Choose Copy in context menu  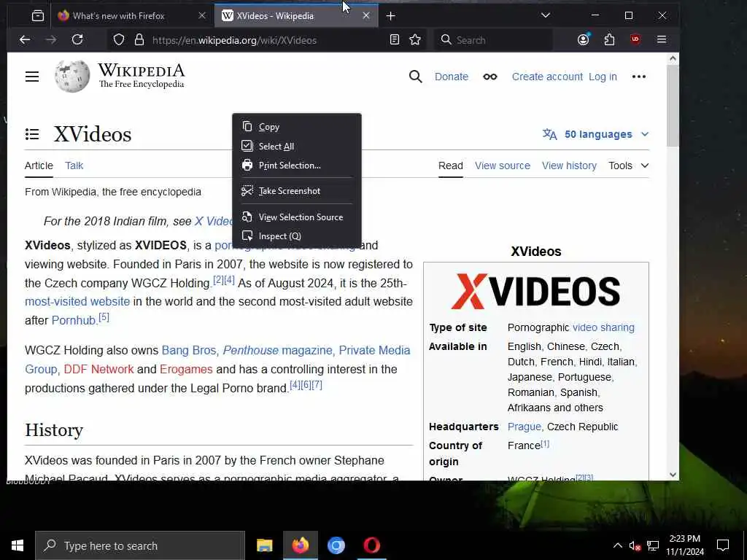[296, 127]
